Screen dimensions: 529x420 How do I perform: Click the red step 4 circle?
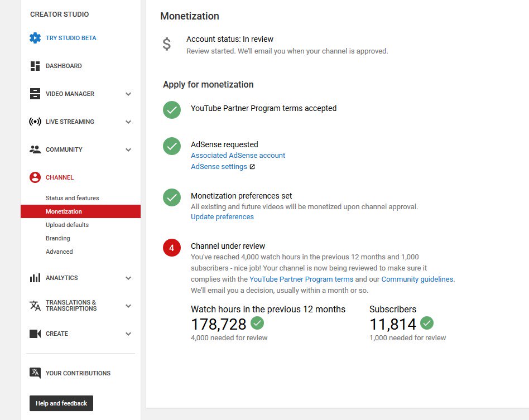click(x=172, y=248)
